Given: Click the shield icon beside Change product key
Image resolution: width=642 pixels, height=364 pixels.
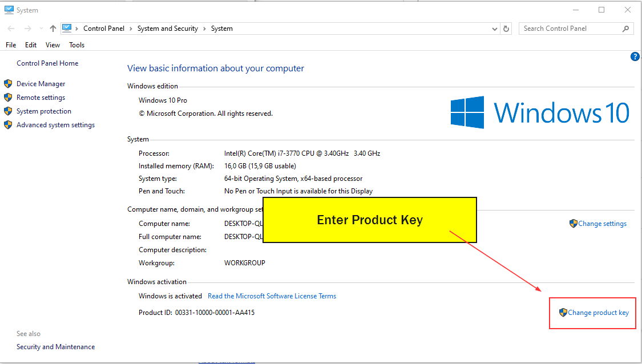Looking at the screenshot, I should coord(563,313).
